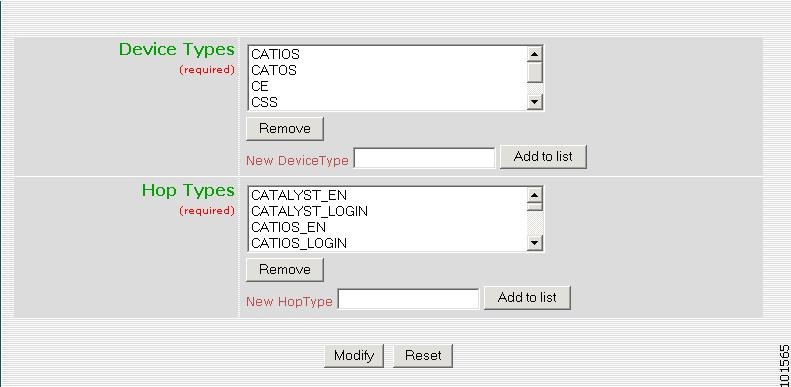Add the new device type to the list
The width and height of the screenshot is (791, 387).
[x=543, y=157]
